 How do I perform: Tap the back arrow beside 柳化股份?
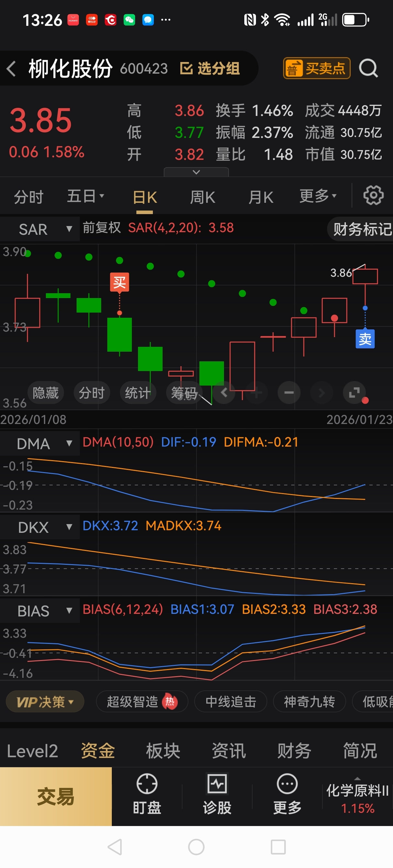(11, 69)
